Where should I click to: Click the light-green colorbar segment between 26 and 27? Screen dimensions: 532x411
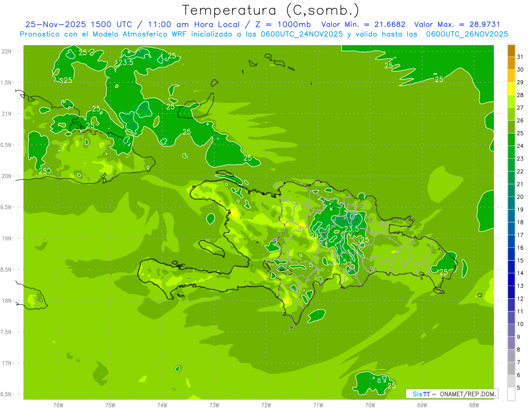[511, 114]
